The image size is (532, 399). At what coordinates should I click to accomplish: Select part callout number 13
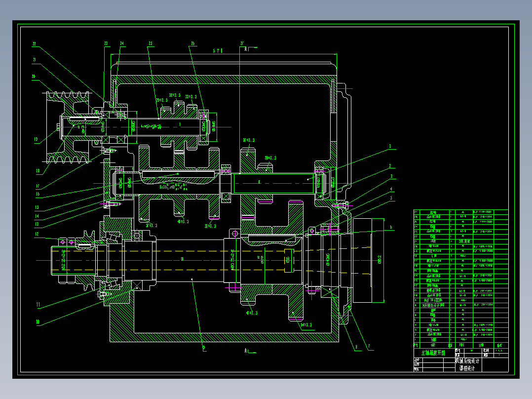37,224
